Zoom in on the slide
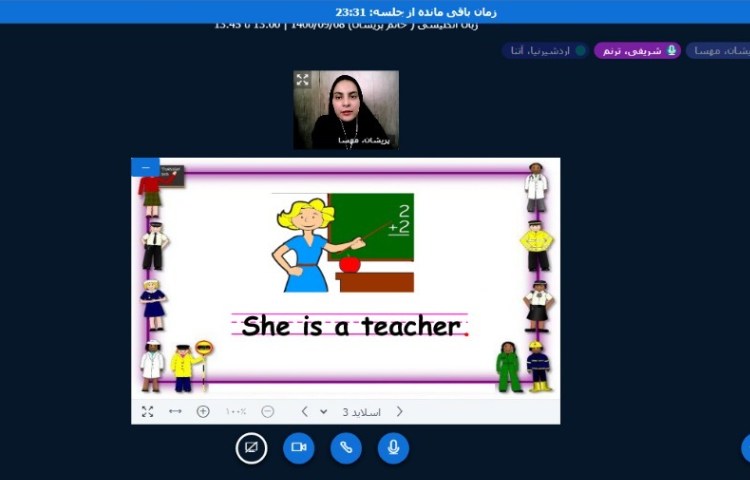 tap(203, 411)
